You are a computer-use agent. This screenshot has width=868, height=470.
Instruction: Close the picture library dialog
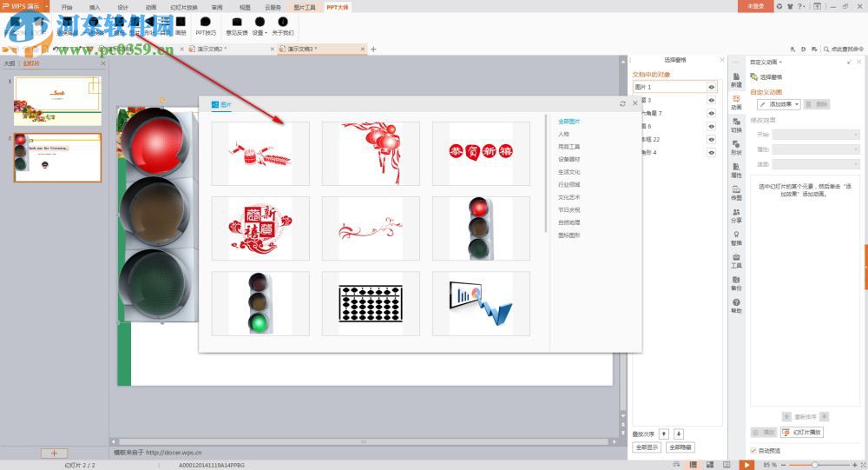(x=635, y=103)
